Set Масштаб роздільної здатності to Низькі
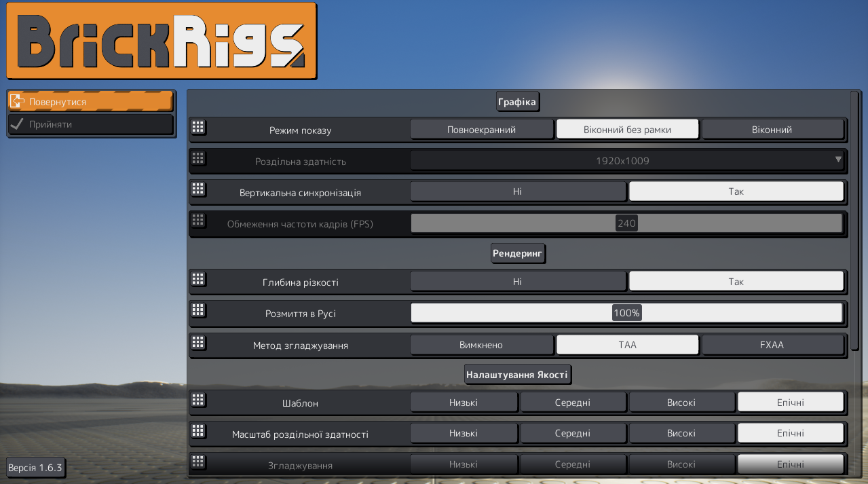868x484 pixels. tap(464, 434)
